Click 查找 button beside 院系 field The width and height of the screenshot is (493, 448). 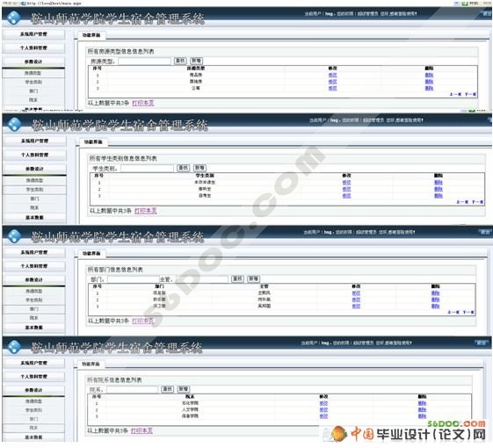point(167,389)
